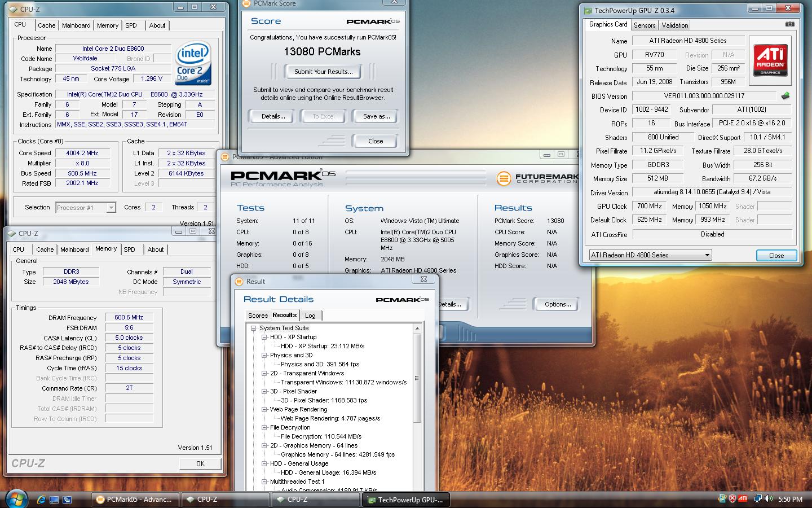Click the Close button in GPU-Z
The height and width of the screenshot is (508, 812).
pos(776,255)
